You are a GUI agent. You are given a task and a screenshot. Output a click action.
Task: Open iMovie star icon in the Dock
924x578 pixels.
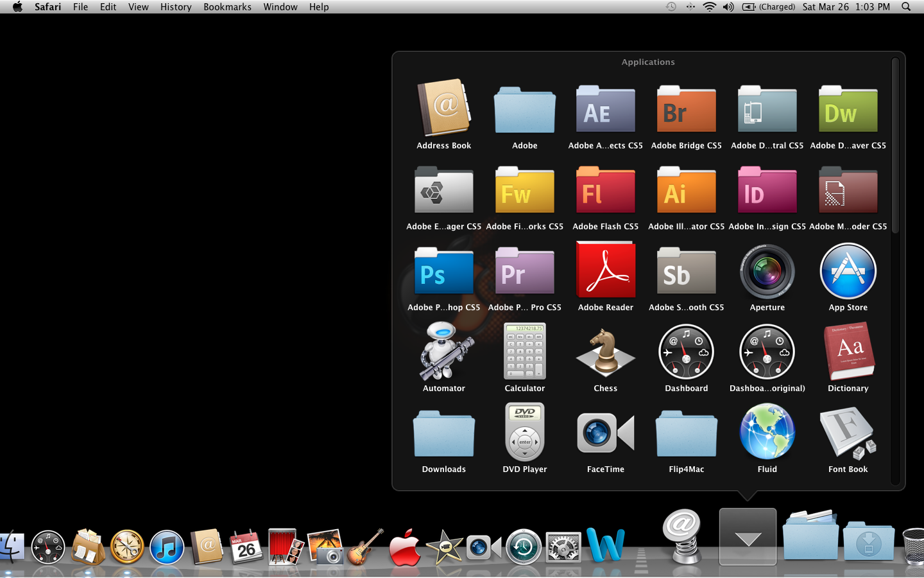pyautogui.click(x=445, y=547)
